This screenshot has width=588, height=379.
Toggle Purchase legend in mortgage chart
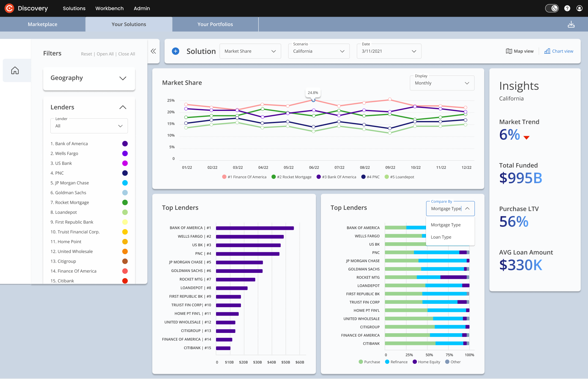[x=369, y=362]
